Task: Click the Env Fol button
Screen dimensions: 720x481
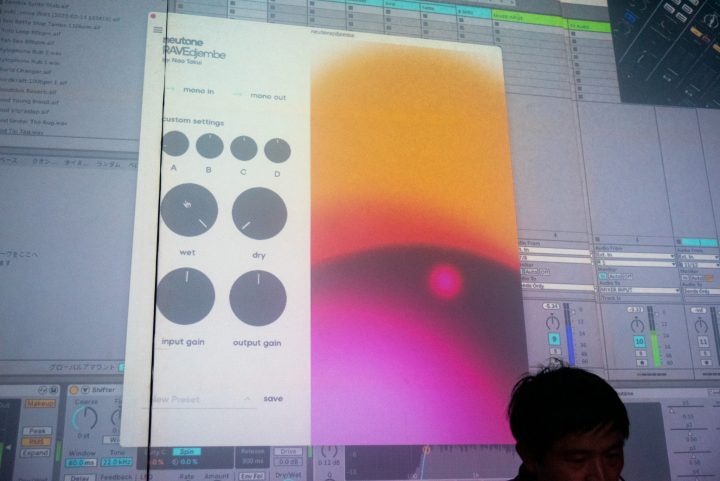Action: point(252,476)
